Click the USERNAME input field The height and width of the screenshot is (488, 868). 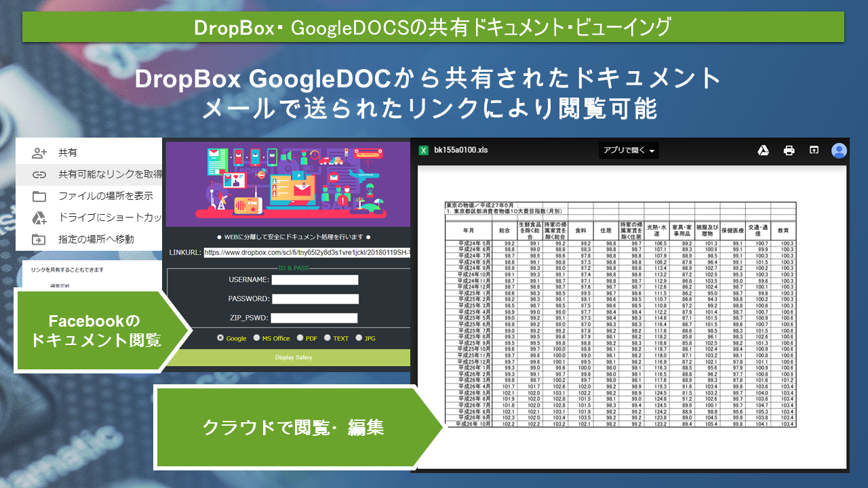315,279
